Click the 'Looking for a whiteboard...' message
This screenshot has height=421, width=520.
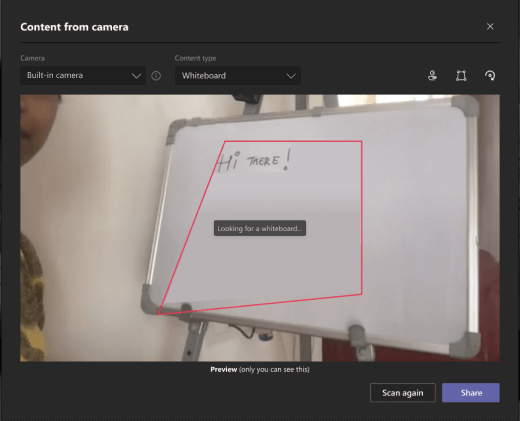coord(260,228)
